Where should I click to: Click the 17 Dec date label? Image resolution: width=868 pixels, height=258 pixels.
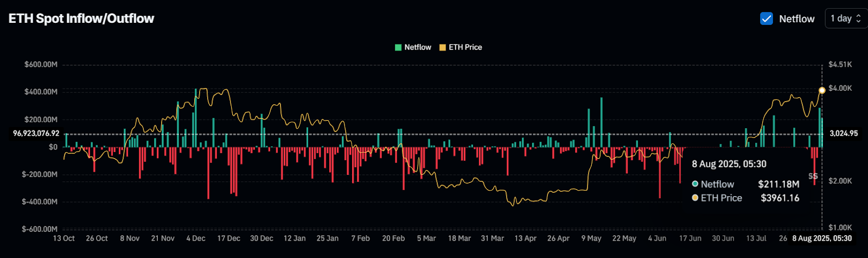229,238
